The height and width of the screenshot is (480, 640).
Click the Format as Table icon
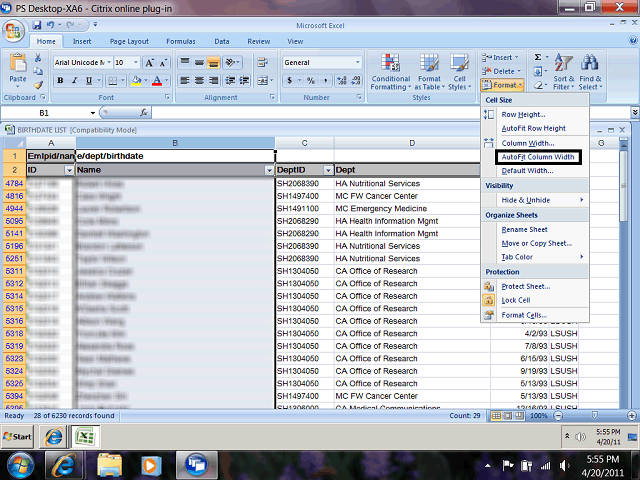pyautogui.click(x=429, y=70)
